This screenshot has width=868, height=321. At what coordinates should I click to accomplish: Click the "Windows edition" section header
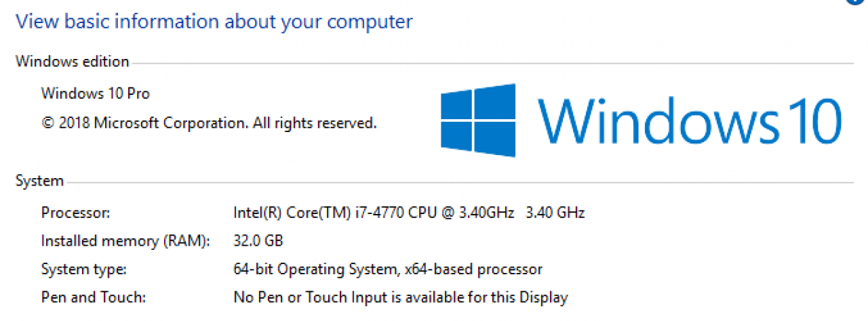coord(72,62)
